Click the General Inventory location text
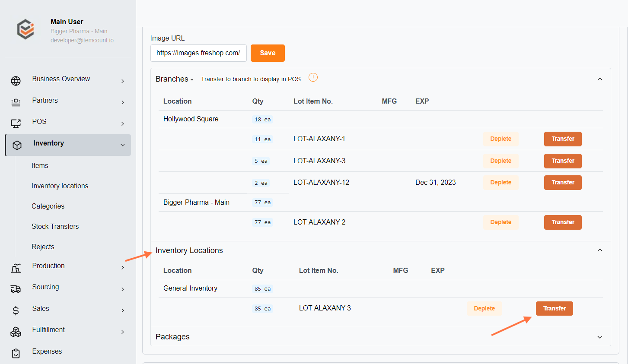The height and width of the screenshot is (364, 628). pos(190,288)
